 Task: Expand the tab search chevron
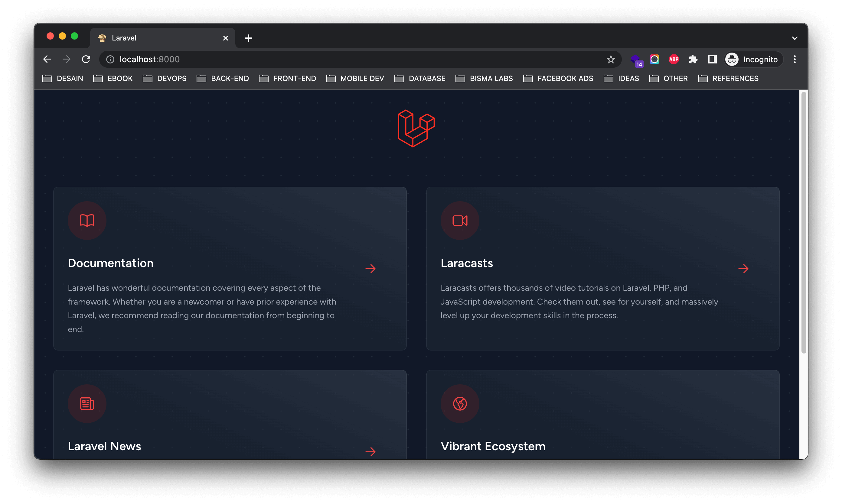[x=795, y=38]
